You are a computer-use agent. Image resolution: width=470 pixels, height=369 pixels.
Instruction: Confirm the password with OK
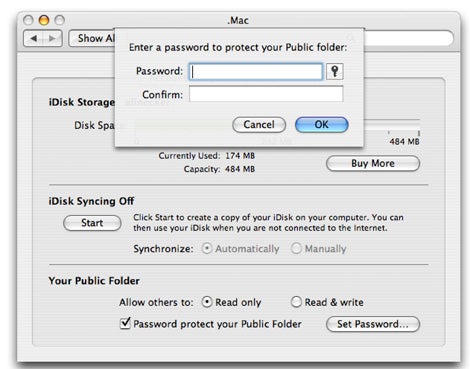click(322, 125)
